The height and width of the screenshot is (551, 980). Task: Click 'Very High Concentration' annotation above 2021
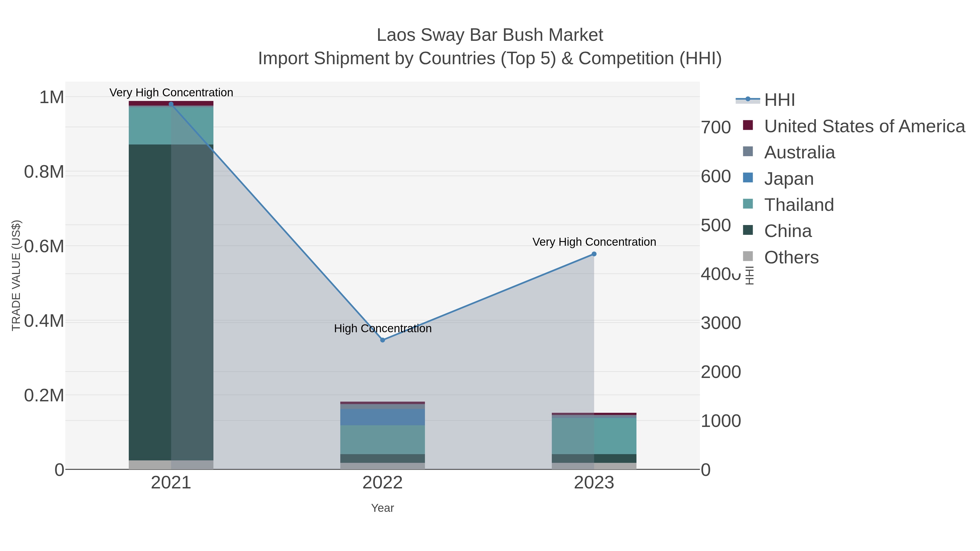[x=171, y=93]
